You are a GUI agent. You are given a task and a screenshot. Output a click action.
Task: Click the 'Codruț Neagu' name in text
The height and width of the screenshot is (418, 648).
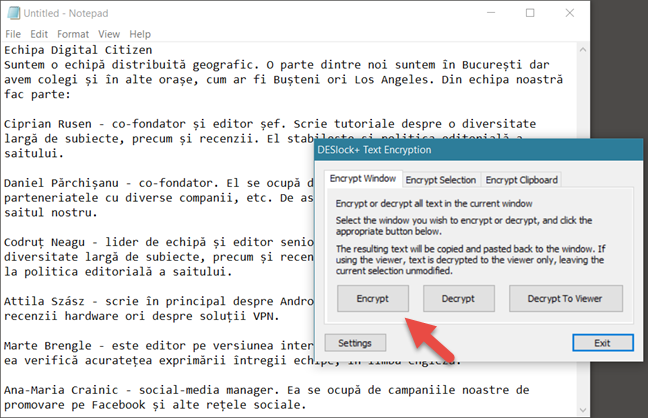pos(44,242)
